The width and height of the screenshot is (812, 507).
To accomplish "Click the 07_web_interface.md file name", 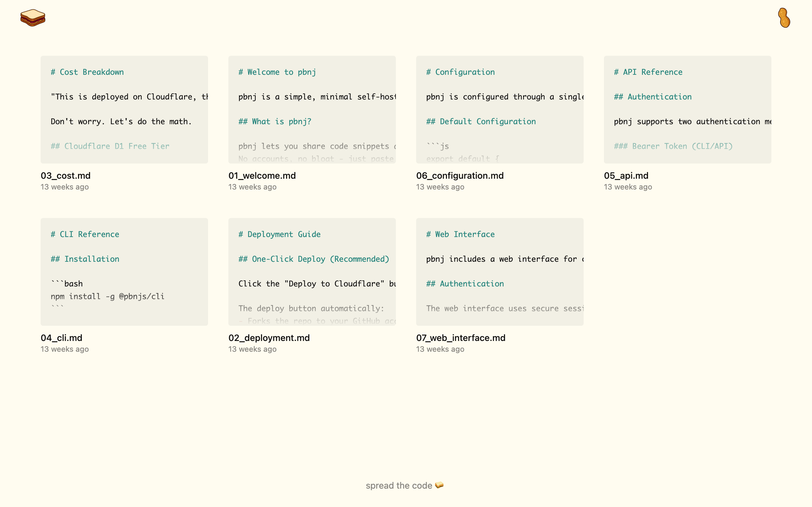I will coord(460,338).
